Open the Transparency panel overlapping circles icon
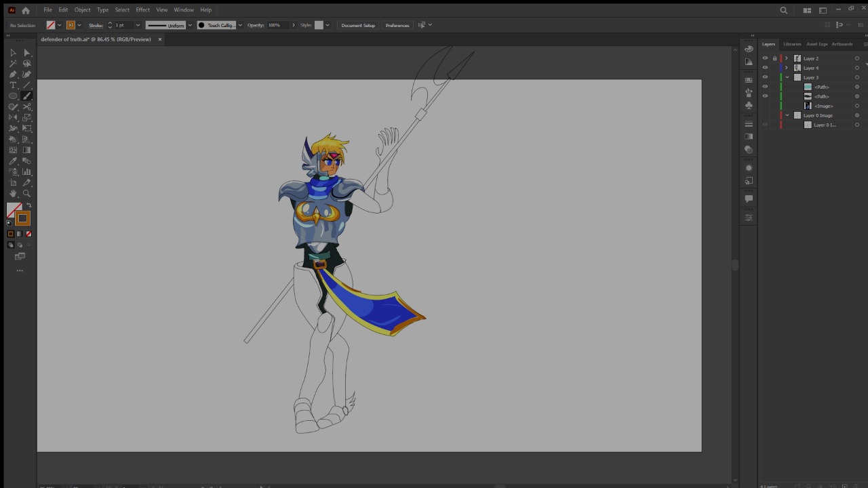The width and height of the screenshot is (868, 488). point(749,150)
